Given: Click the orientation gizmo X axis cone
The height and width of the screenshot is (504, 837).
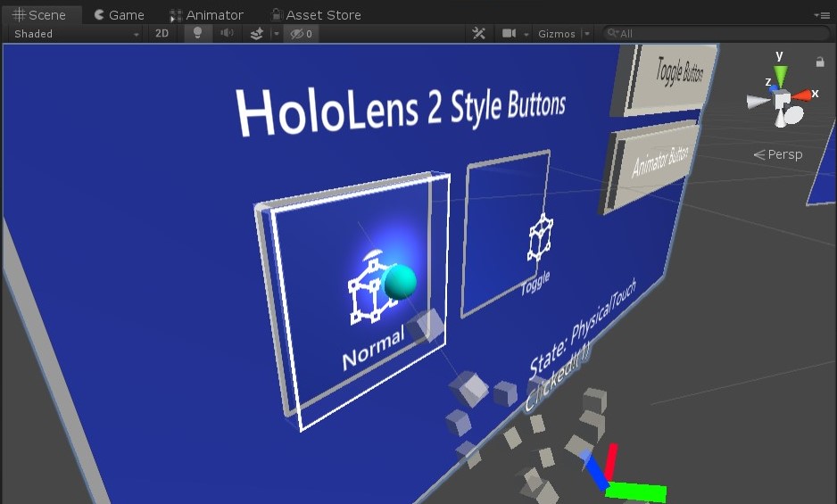Looking at the screenshot, I should [801, 95].
